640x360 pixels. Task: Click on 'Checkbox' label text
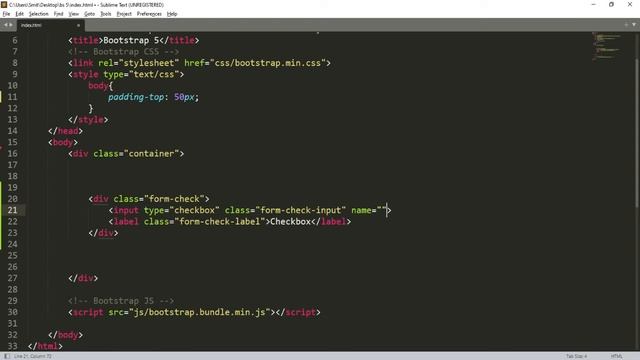pos(291,222)
